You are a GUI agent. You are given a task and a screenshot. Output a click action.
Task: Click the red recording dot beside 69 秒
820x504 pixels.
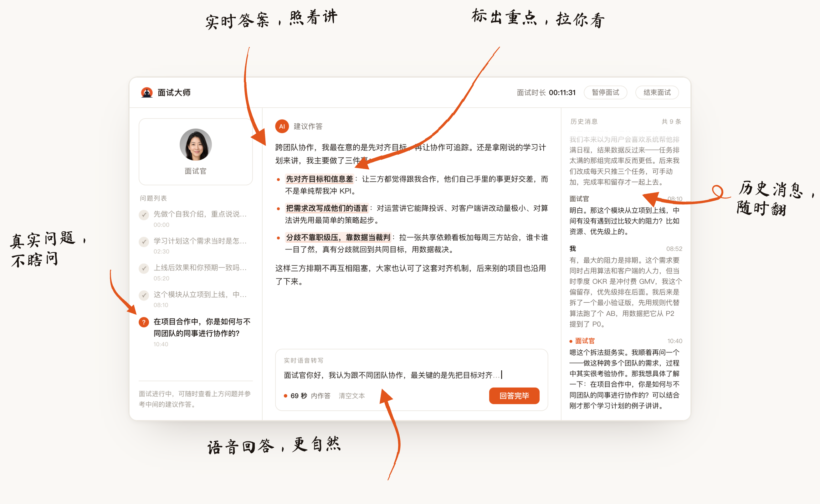coord(285,396)
